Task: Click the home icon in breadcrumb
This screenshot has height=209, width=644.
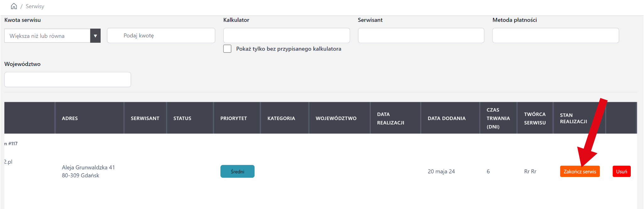Action: tap(14, 6)
